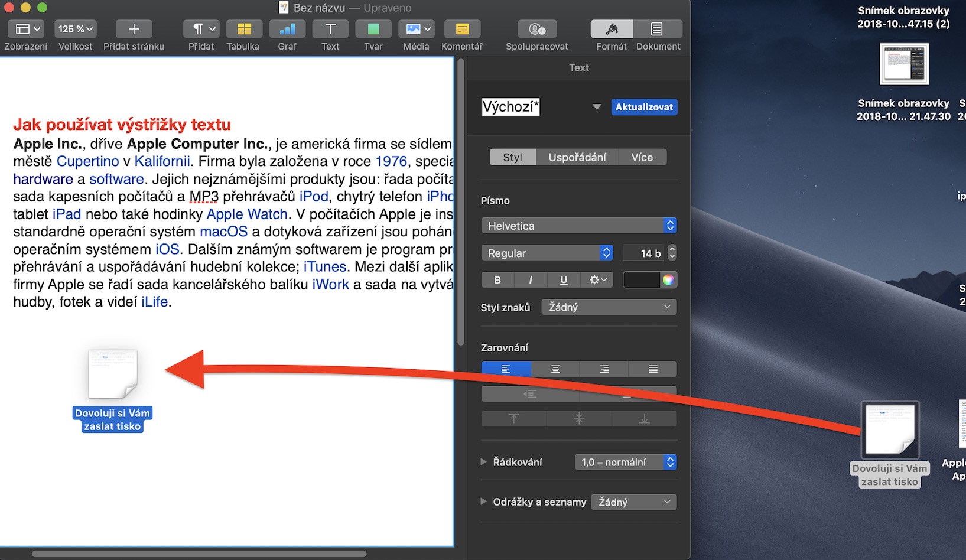Image resolution: width=966 pixels, height=560 pixels.
Task: Open the Styl znaků Žádný dropdown
Action: click(609, 307)
